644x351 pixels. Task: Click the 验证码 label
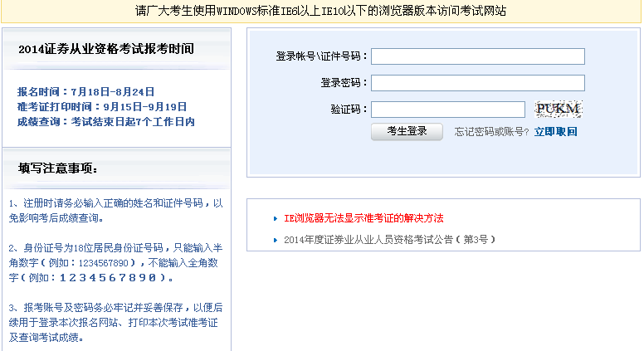click(349, 110)
